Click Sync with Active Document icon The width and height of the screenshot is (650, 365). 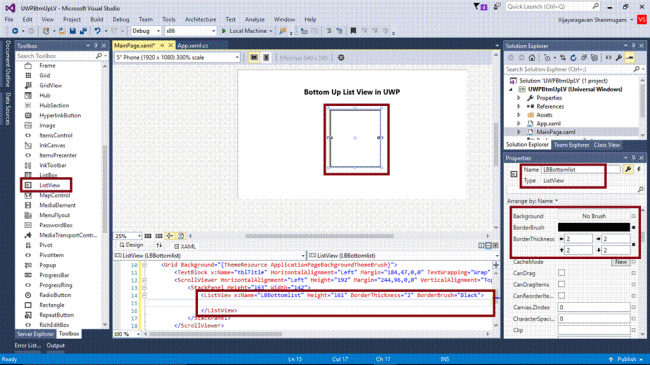pyautogui.click(x=563, y=58)
